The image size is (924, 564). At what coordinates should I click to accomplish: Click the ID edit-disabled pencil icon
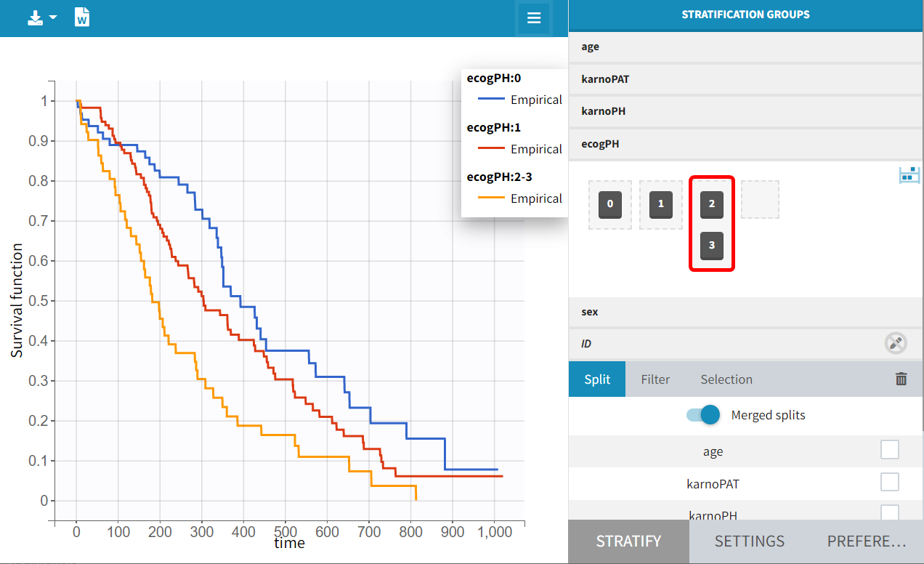click(x=896, y=343)
